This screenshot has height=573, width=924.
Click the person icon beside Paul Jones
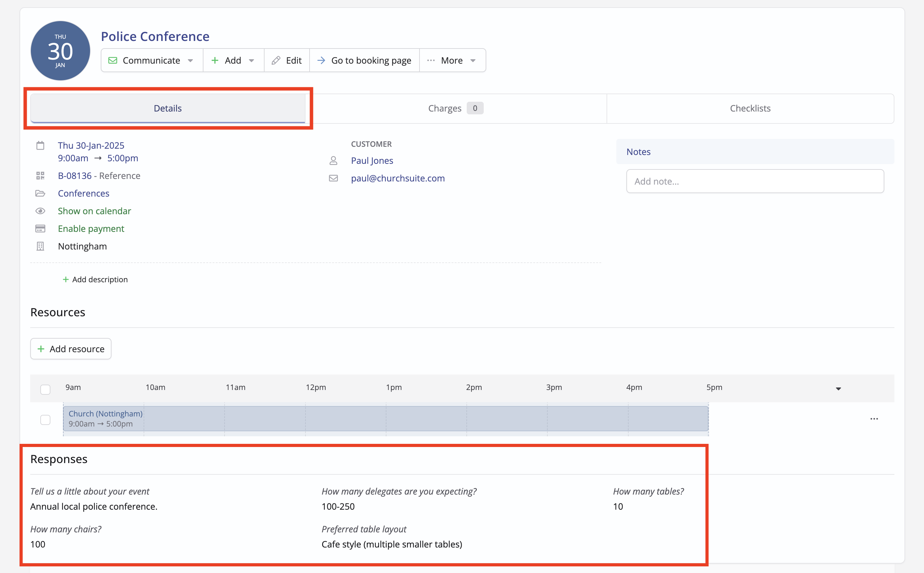[333, 161]
